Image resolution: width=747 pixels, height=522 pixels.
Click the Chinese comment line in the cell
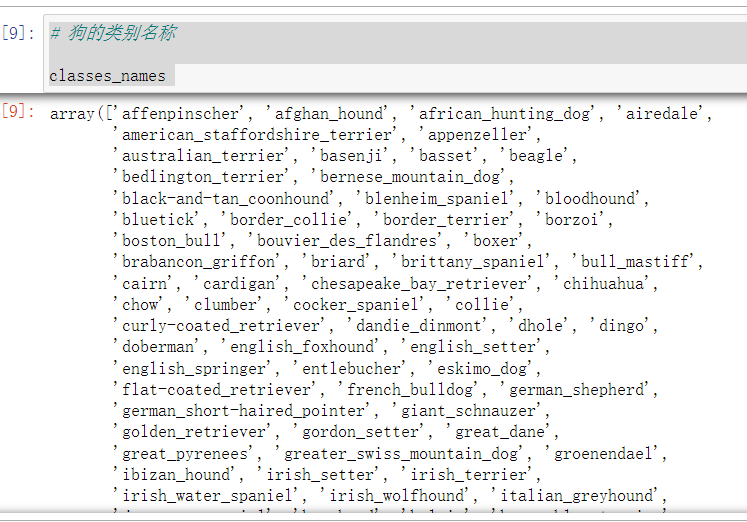tap(113, 33)
